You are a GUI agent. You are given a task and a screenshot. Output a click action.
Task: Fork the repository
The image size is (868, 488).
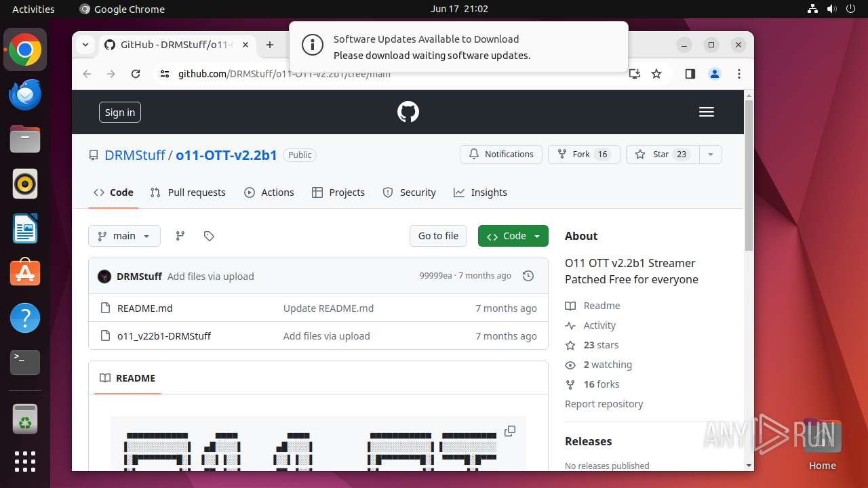[584, 155]
